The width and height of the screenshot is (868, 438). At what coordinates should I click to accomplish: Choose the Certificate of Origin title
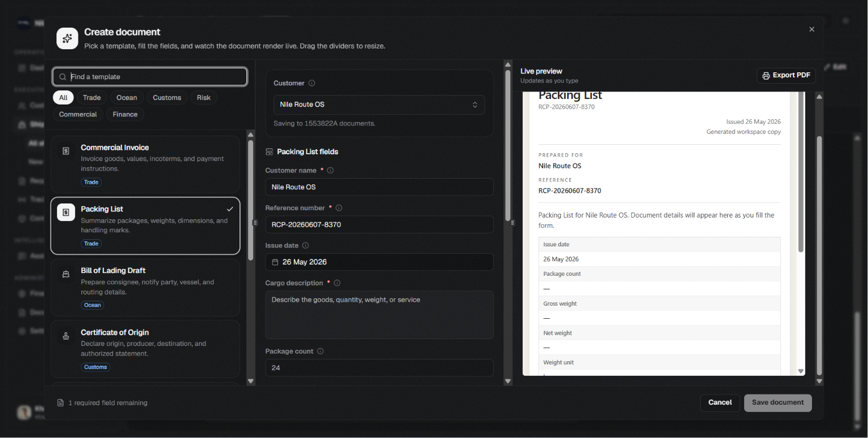[115, 332]
